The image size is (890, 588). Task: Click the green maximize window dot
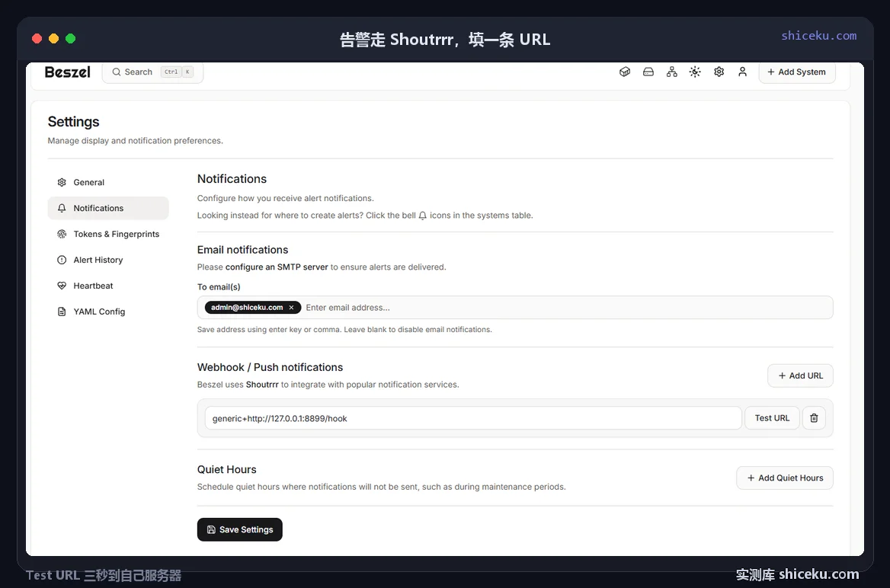70,39
